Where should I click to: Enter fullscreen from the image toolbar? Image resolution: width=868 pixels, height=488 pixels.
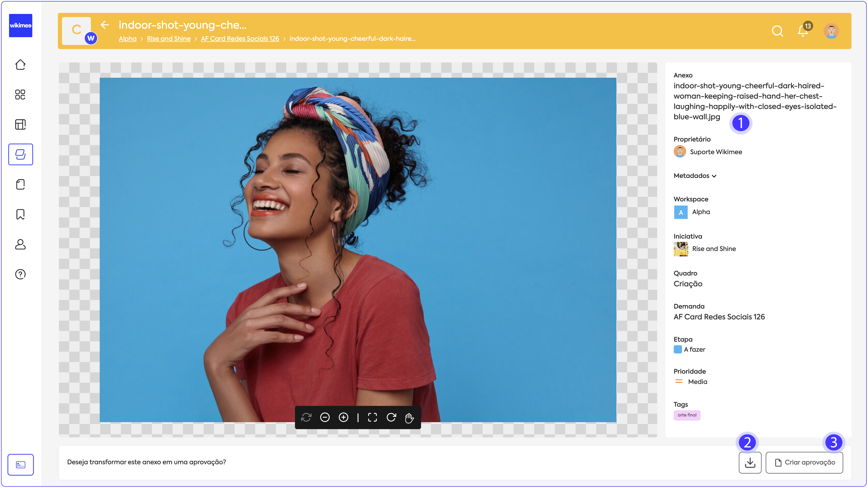372,418
